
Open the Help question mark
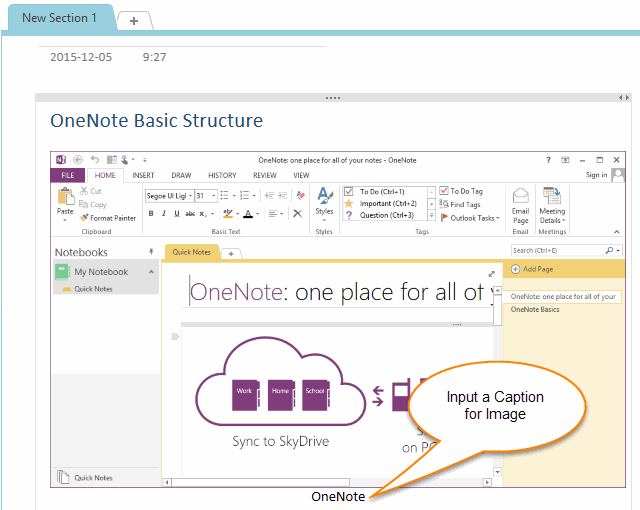tap(548, 160)
